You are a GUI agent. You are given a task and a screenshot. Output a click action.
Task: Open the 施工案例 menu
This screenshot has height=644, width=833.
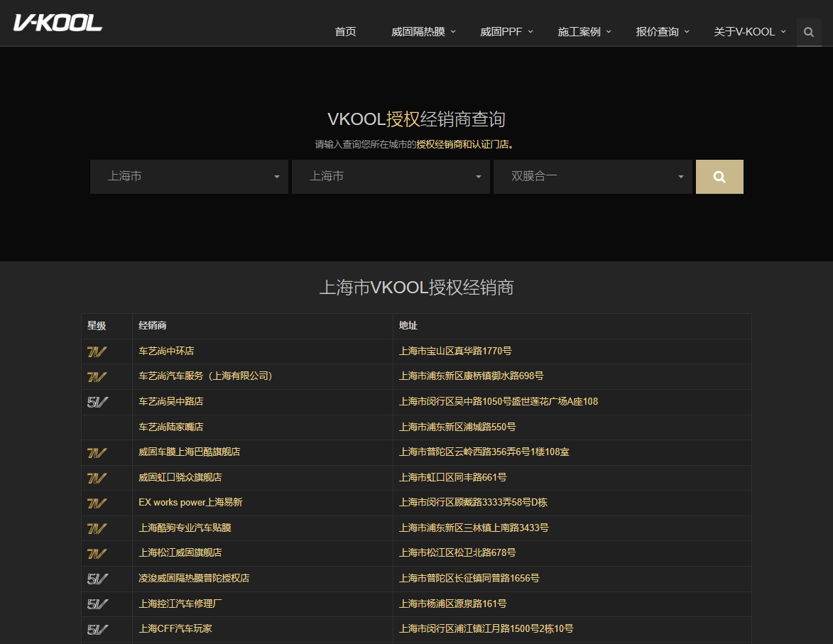(584, 32)
